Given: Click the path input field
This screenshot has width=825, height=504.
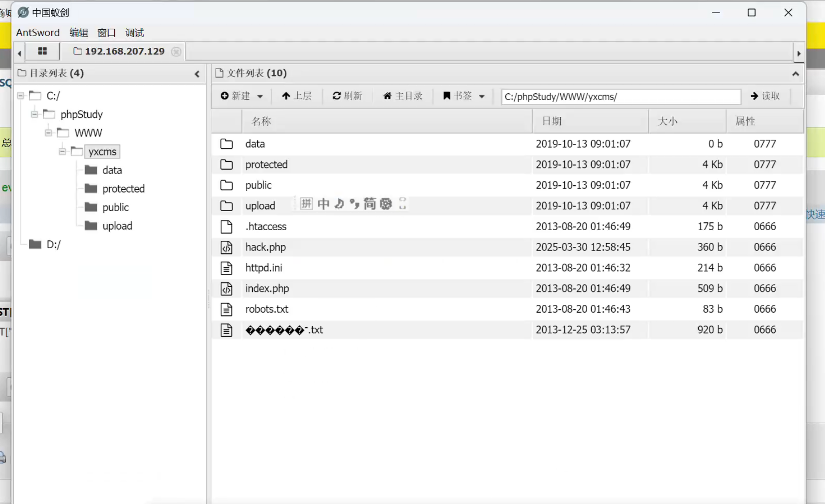Looking at the screenshot, I should point(621,97).
